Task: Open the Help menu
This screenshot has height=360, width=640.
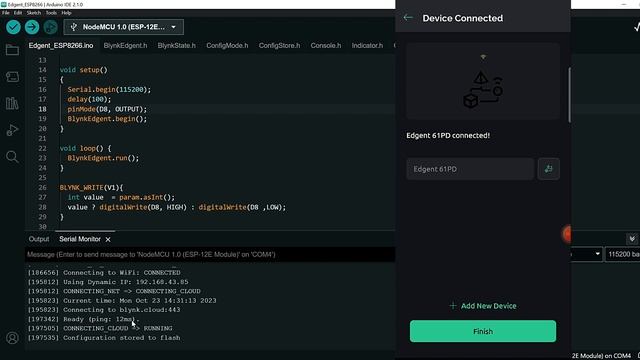Action: click(x=67, y=13)
